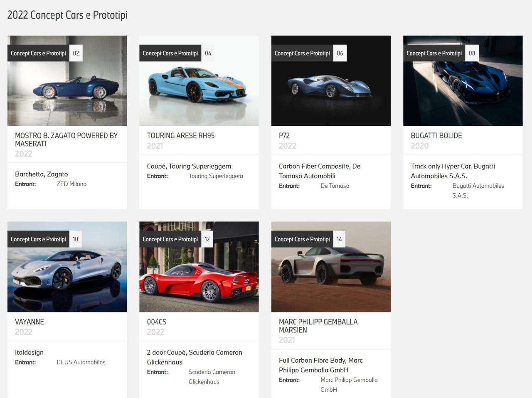Open the 004CS title link
Image resolution: width=532 pixels, height=398 pixels.
[156, 322]
